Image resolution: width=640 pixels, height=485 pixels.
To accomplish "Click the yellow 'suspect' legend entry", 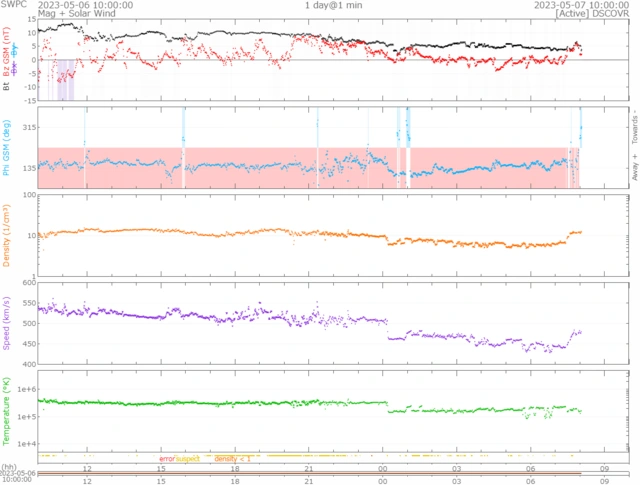I will tap(188, 459).
